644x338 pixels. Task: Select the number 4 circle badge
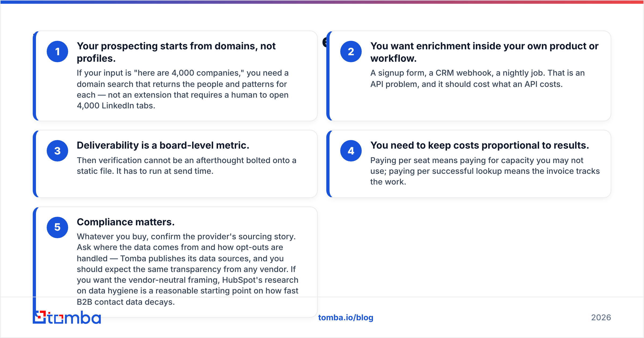click(x=351, y=151)
